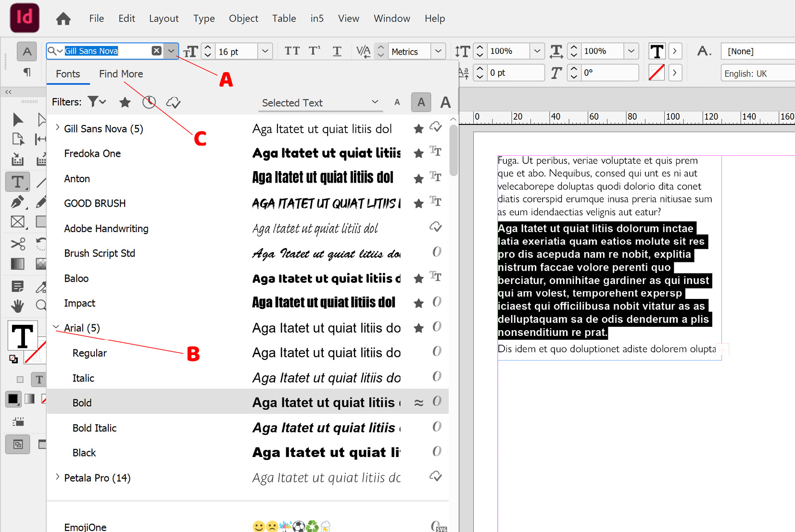The height and width of the screenshot is (532, 795).
Task: Choose Arial Black style
Action: tap(248, 452)
